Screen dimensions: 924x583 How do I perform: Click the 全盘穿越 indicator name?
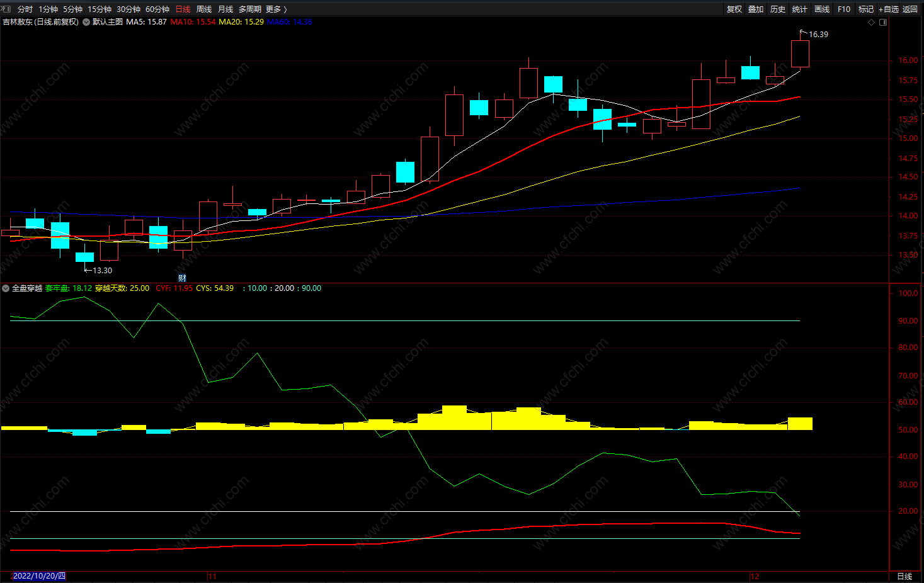pyautogui.click(x=27, y=288)
